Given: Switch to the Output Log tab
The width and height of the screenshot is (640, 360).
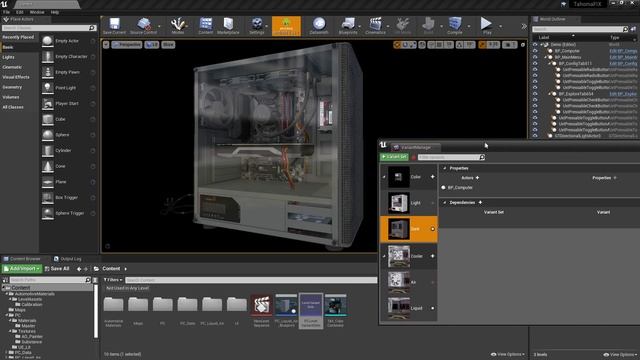Looking at the screenshot, I should coord(68,259).
